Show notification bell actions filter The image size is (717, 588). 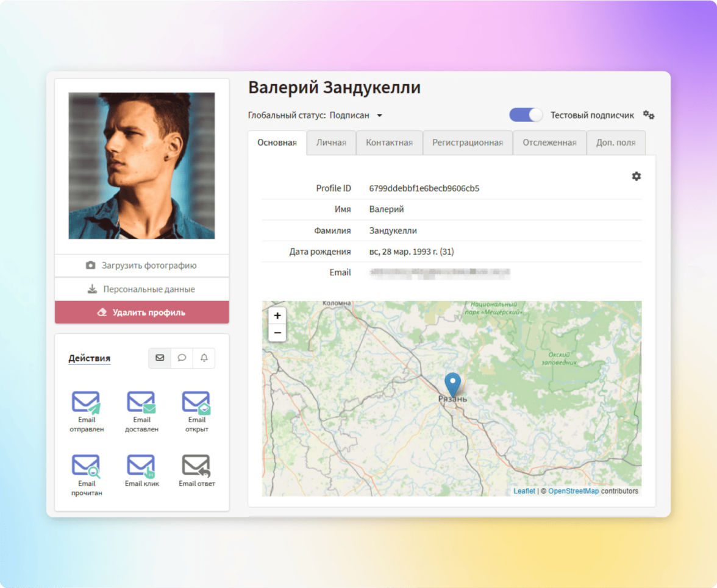(x=204, y=358)
